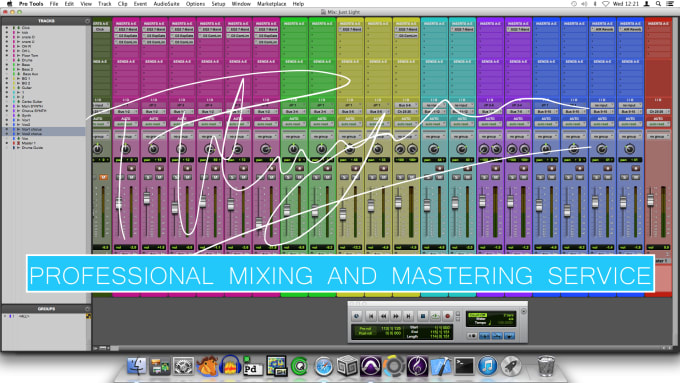Image resolution: width=680 pixels, height=383 pixels.
Task: Click the Spotlight search icon in the menu bar
Action: [x=658, y=4]
